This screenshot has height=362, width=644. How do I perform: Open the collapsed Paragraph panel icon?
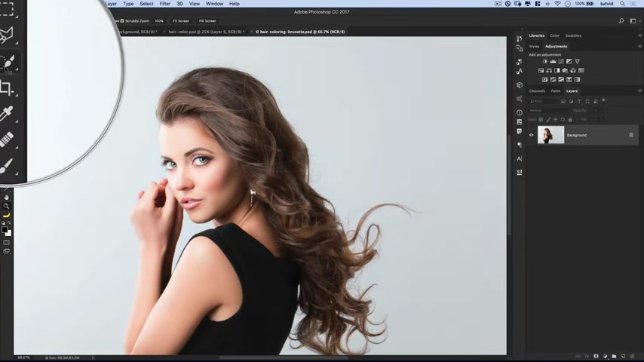coord(520,145)
